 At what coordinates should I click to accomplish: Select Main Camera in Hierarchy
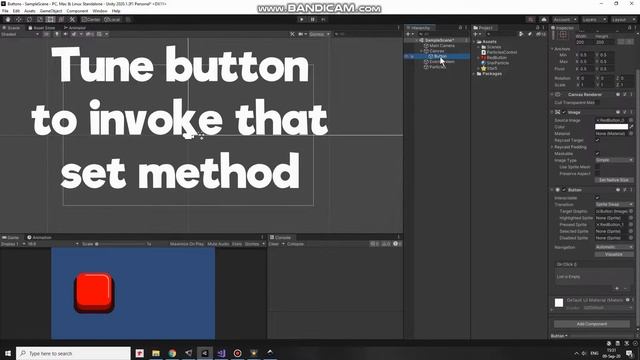point(442,46)
